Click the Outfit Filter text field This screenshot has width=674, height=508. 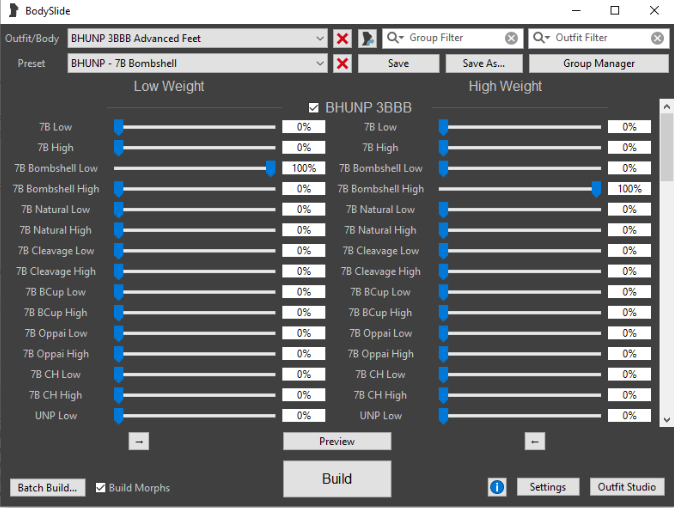(x=601, y=38)
